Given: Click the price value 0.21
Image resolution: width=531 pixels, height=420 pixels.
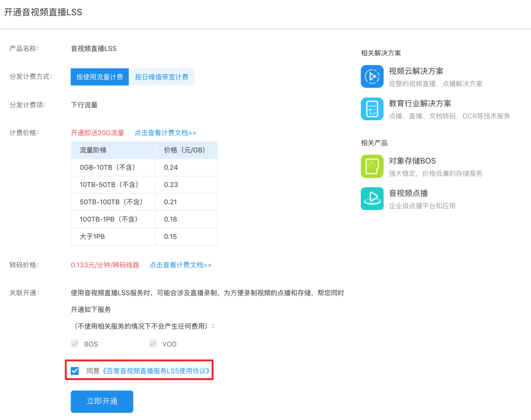Looking at the screenshot, I should (x=170, y=202).
